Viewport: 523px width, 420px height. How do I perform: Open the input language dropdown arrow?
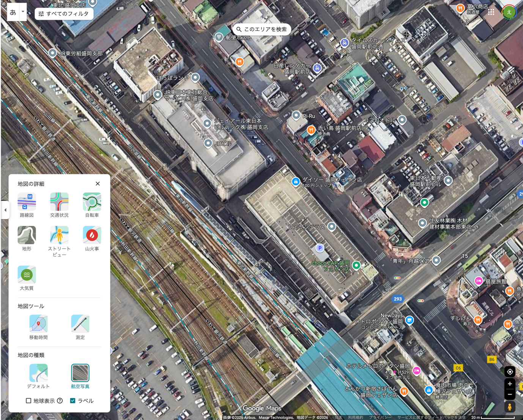pyautogui.click(x=23, y=12)
